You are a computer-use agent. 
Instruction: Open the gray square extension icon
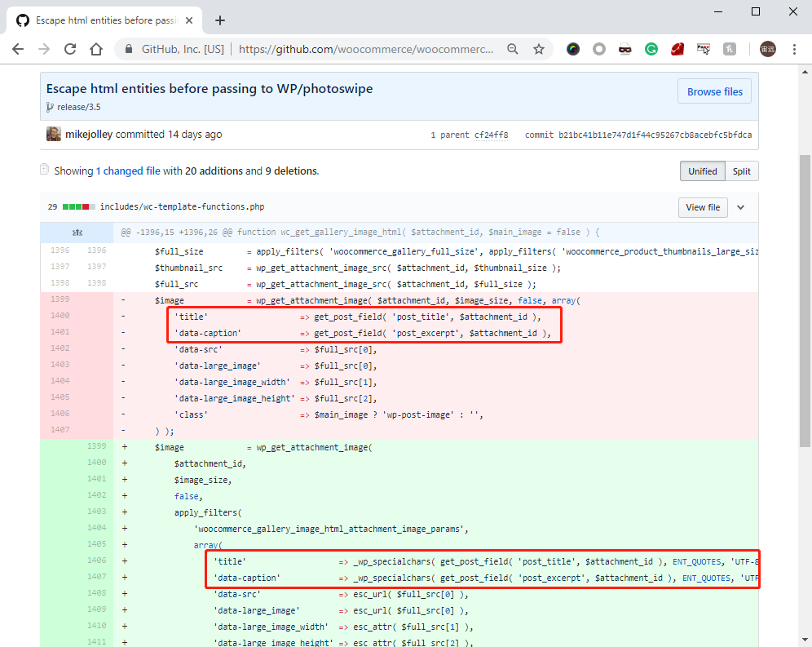[729, 49]
